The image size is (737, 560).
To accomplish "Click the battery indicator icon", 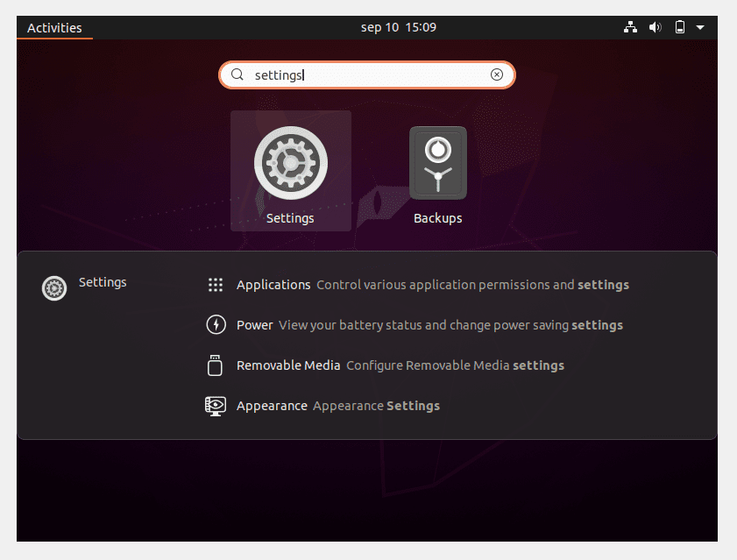I will 679,27.
